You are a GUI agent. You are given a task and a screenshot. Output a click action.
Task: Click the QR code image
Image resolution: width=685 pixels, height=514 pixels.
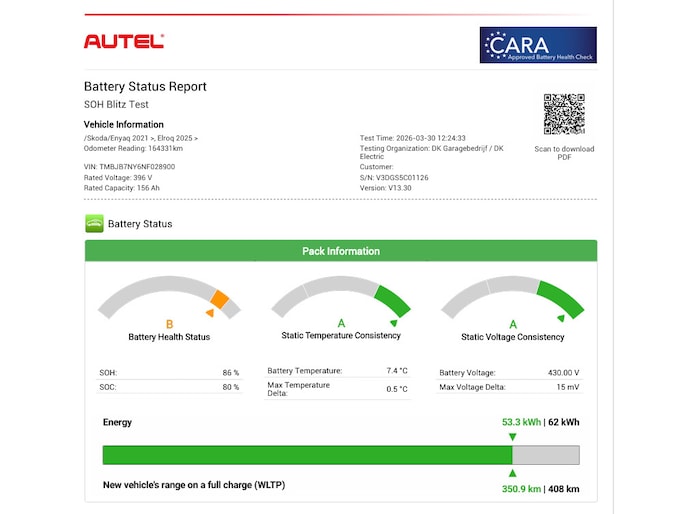[x=564, y=114]
